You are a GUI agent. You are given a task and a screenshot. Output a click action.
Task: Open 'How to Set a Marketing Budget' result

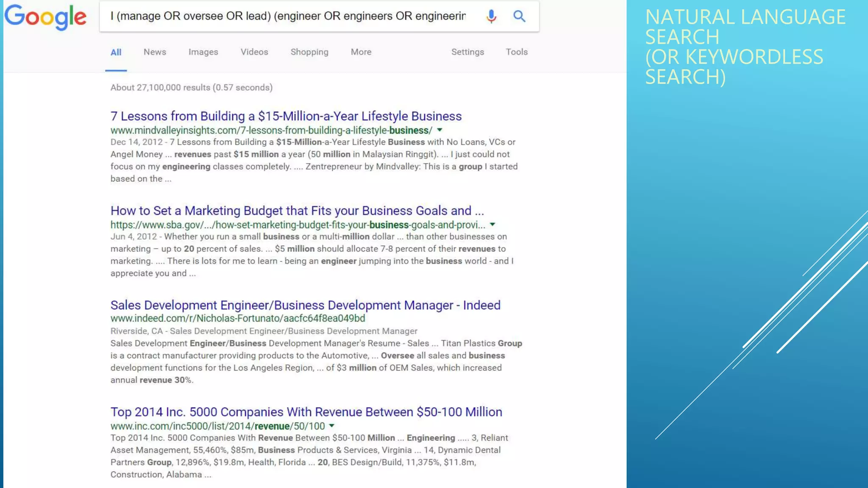(x=297, y=211)
